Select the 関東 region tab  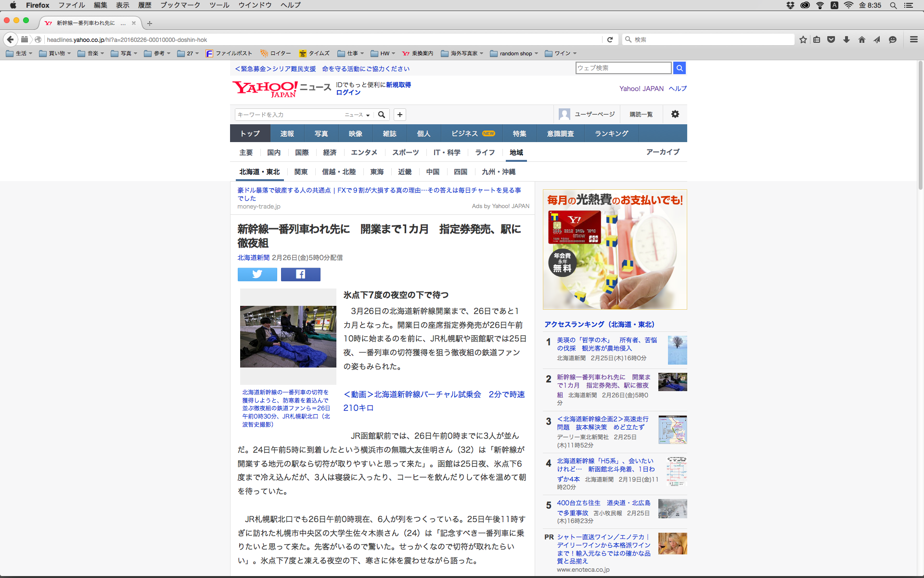point(301,172)
